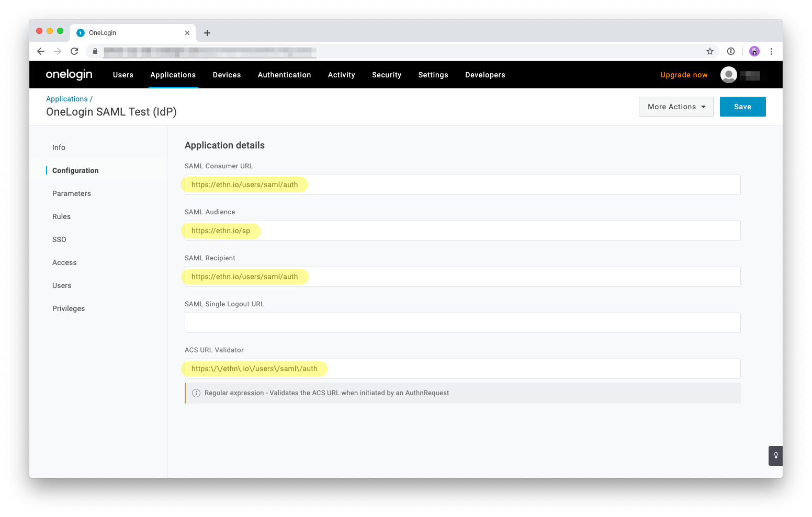Select the OneLogin tab in browser
This screenshot has height=517, width=812.
click(133, 33)
